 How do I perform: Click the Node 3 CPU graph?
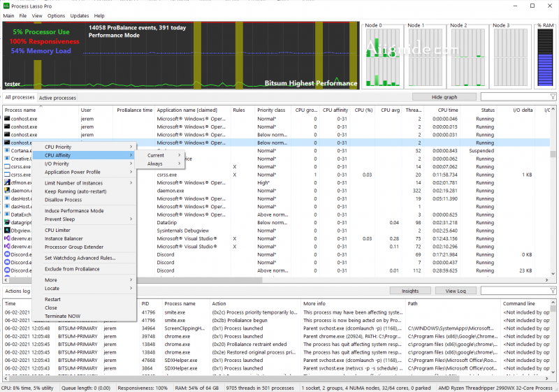tap(510, 56)
